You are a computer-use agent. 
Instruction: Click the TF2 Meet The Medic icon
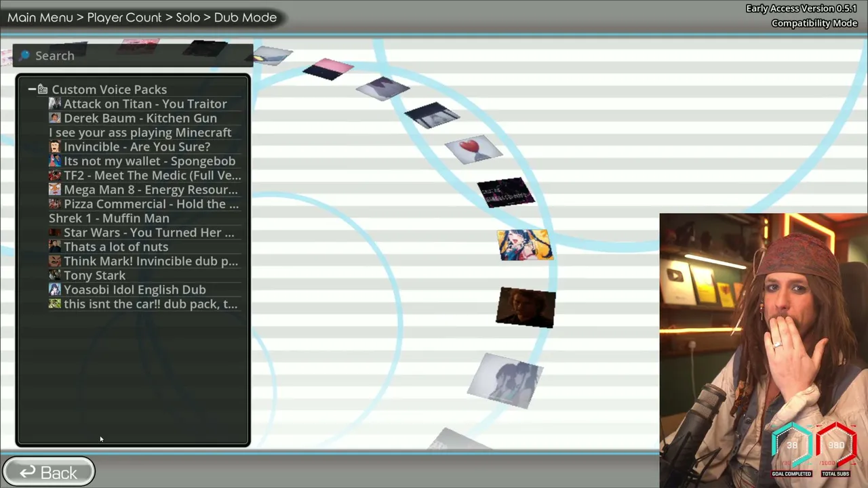pos(55,175)
